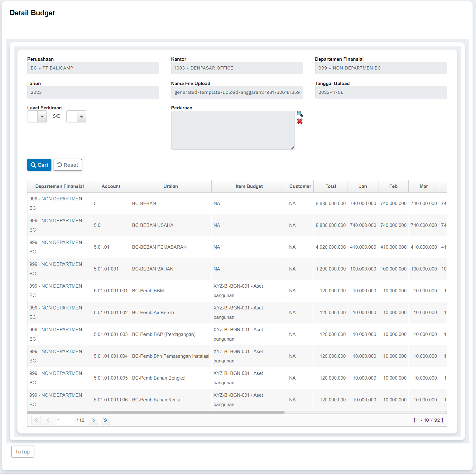Click the first page double arrow
The width and height of the screenshot is (476, 474).
pyautogui.click(x=36, y=420)
